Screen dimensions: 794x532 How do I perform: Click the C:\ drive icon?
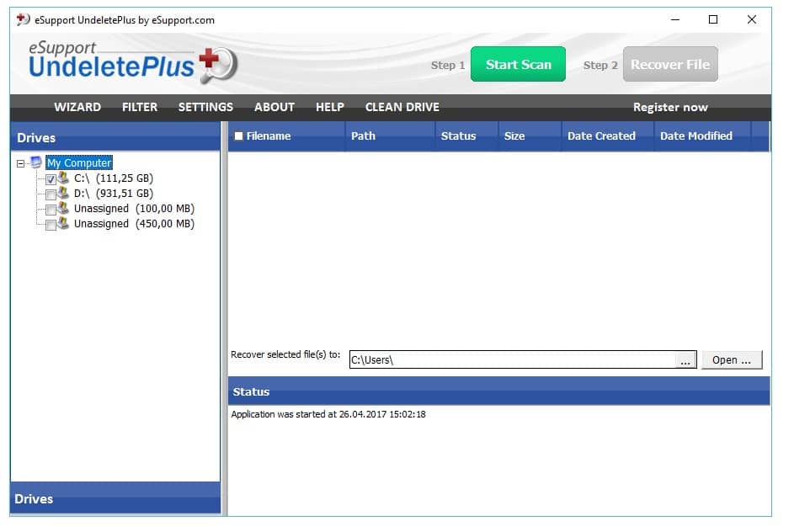(x=63, y=178)
